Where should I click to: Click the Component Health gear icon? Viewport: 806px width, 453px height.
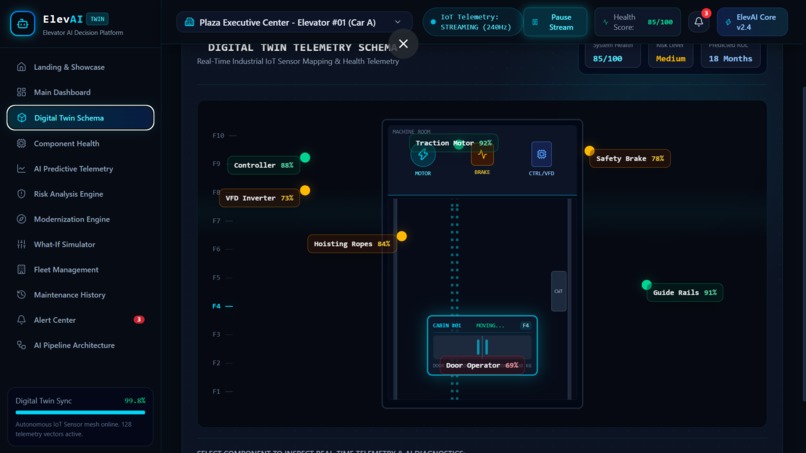21,143
